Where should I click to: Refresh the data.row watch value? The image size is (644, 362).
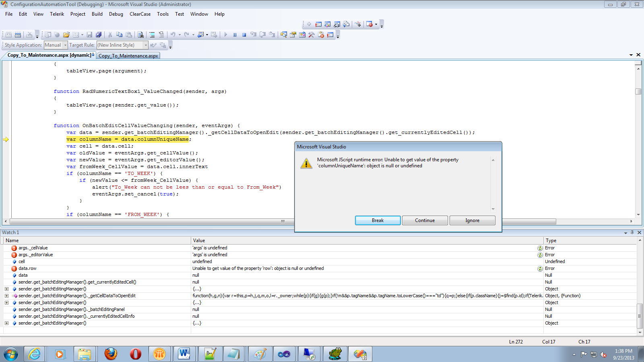tap(540, 269)
